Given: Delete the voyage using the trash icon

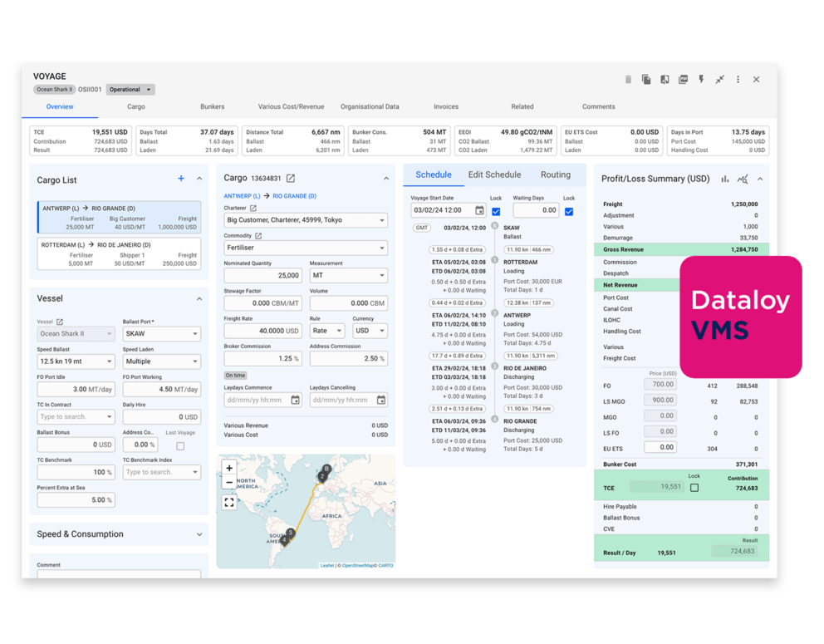Looking at the screenshot, I should (629, 79).
